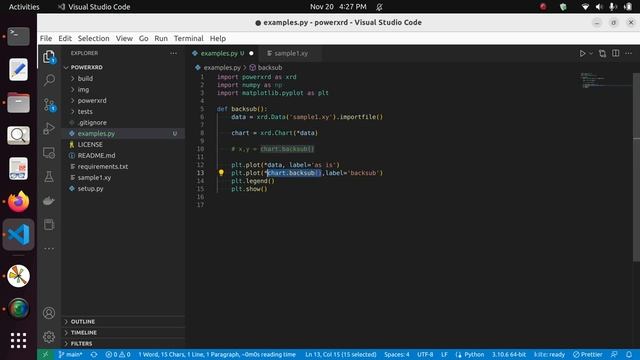Open the run options dropdown arrow
The height and width of the screenshot is (360, 640).
591,53
